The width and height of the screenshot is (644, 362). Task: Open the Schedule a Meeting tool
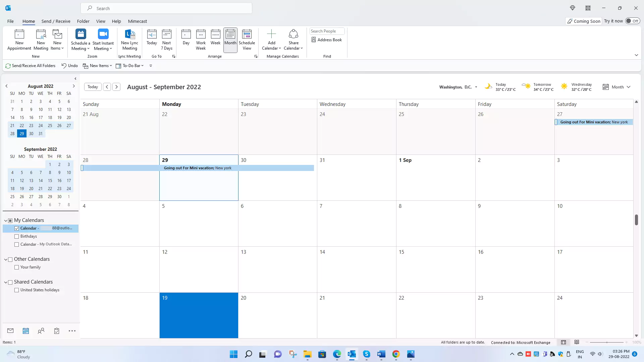(80, 39)
